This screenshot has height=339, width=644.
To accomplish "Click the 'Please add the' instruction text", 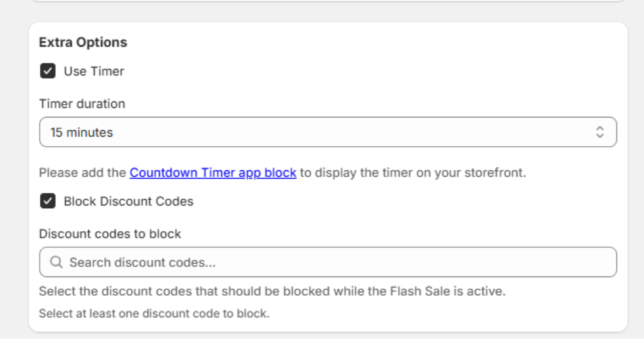I will pyautogui.click(x=82, y=173).
